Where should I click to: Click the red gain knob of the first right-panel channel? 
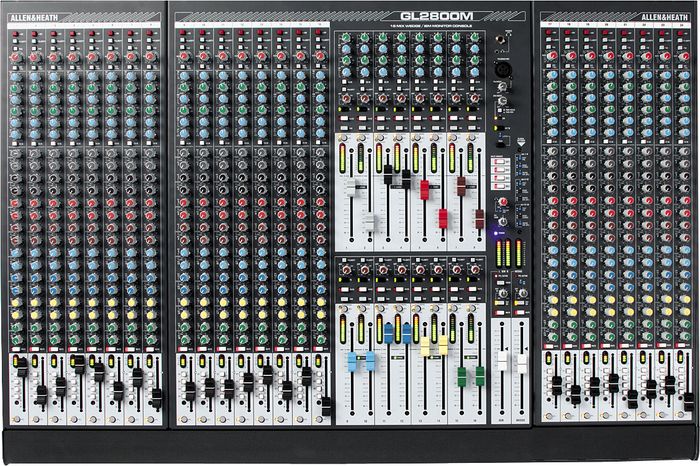point(552,55)
